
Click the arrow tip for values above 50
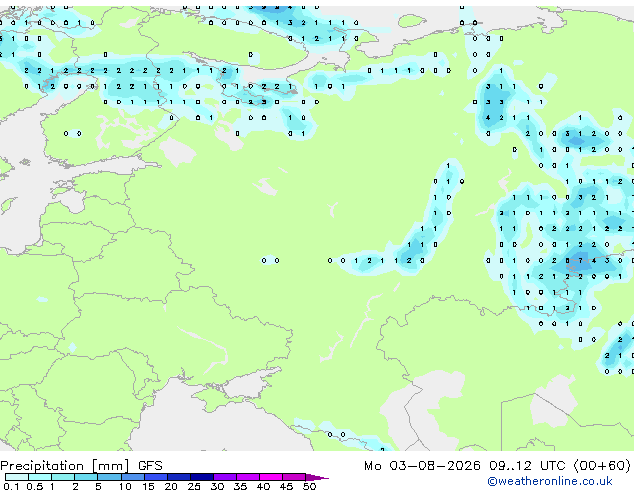317,477
